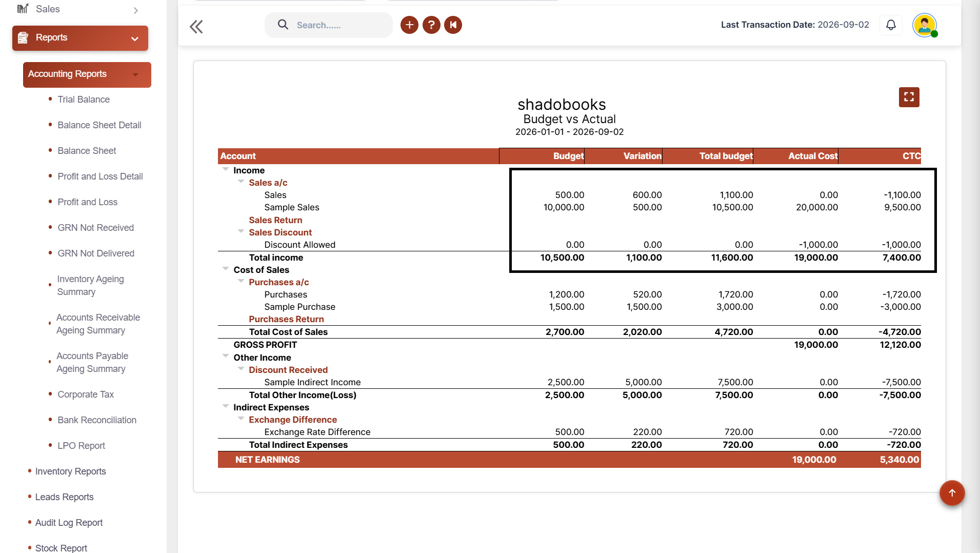
Task: Click the Reports menu icon
Action: pos(23,37)
